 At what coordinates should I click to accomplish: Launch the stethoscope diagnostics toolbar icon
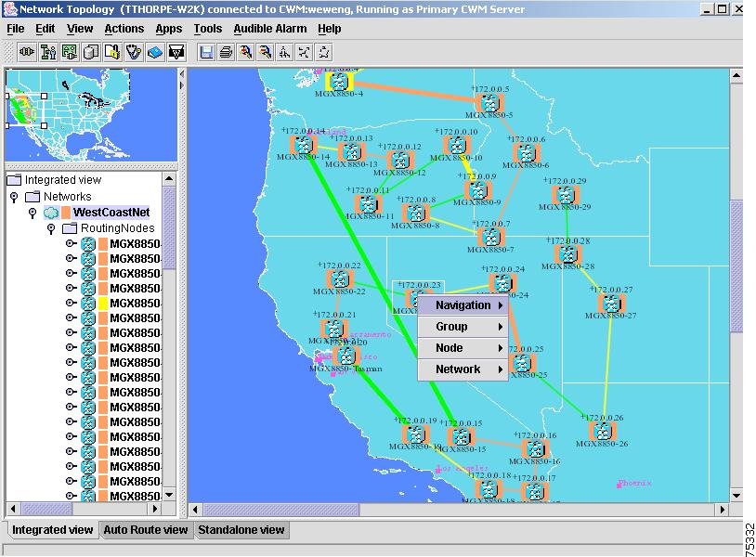click(x=134, y=52)
